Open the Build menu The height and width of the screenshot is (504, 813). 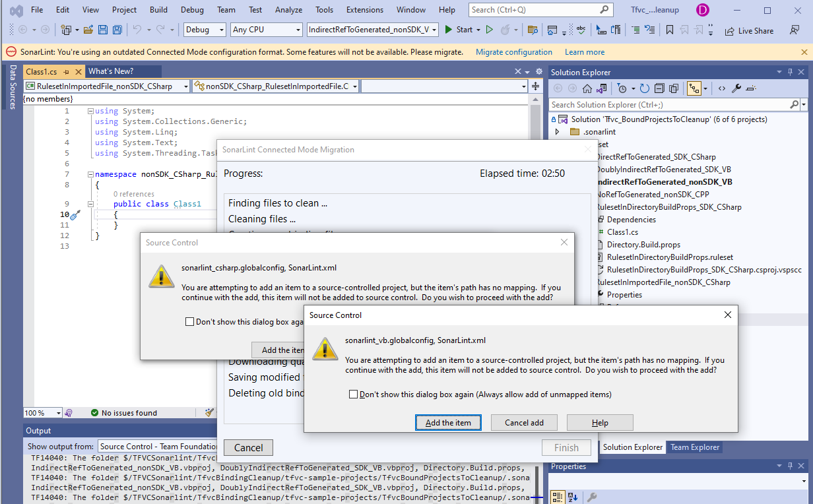coord(158,10)
